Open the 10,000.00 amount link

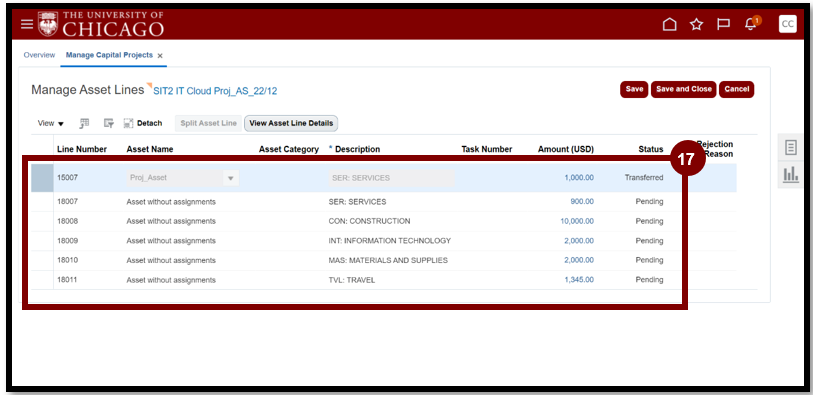(577, 221)
